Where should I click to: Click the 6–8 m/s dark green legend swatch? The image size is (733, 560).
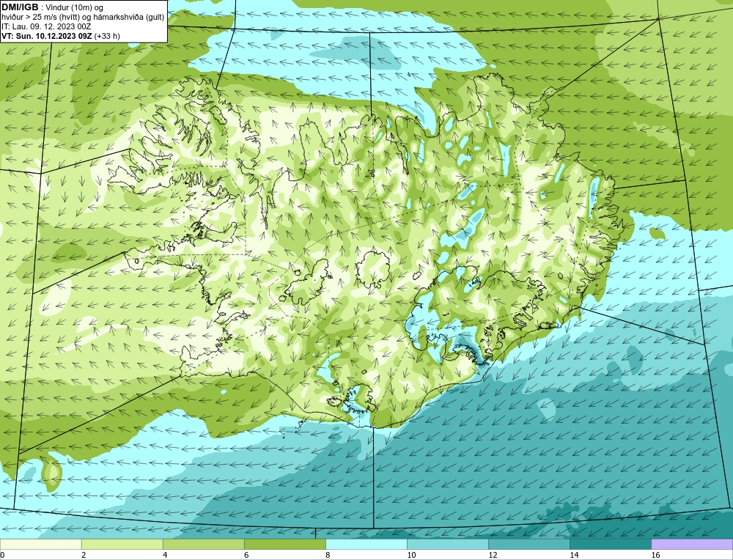pos(284,544)
